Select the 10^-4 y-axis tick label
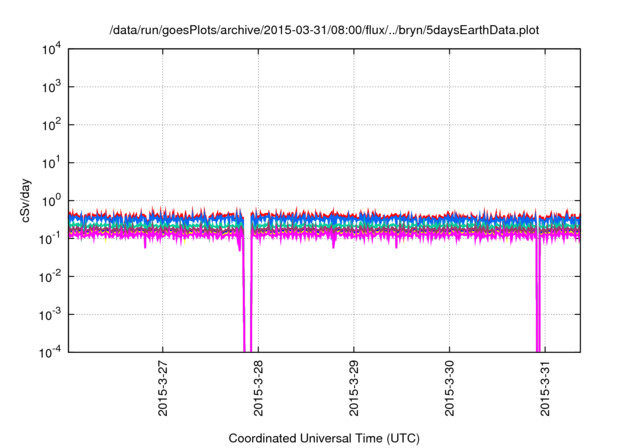 50,352
